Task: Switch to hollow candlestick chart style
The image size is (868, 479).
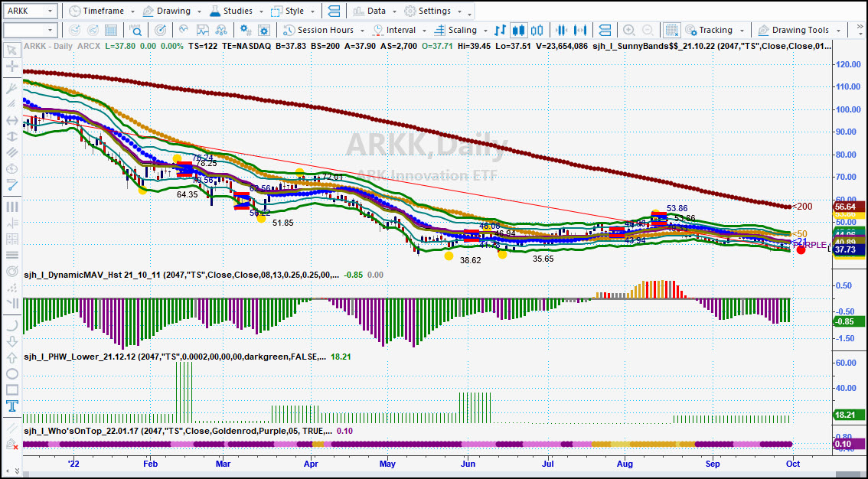Action: tap(537, 30)
